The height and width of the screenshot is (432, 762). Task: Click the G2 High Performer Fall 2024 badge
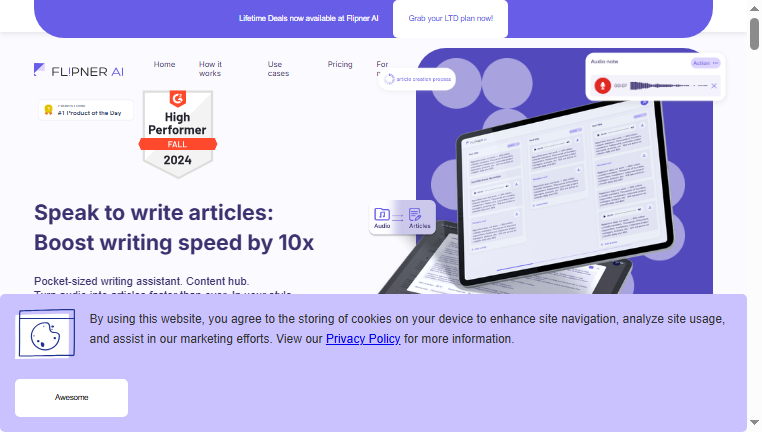click(x=178, y=134)
